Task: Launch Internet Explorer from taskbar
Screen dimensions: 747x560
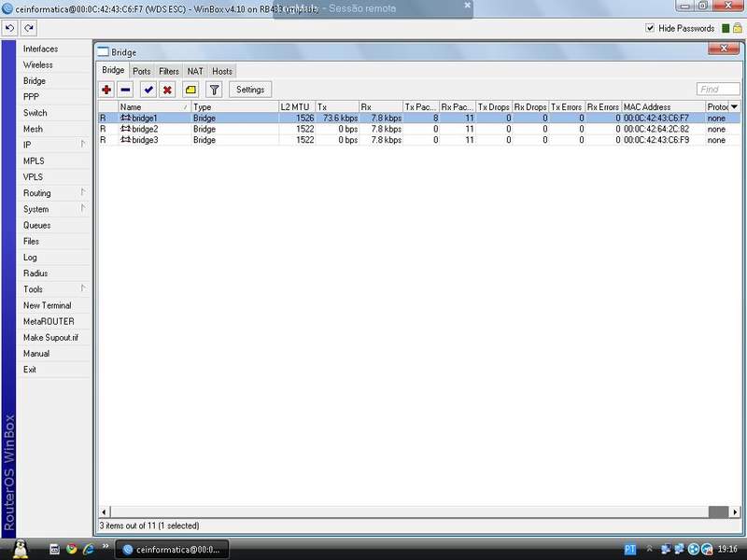Action: [89, 549]
